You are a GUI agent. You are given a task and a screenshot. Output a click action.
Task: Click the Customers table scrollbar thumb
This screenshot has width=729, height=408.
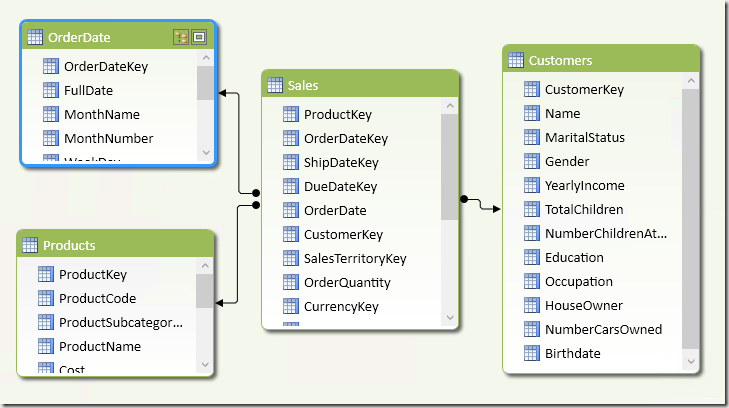[x=691, y=218]
